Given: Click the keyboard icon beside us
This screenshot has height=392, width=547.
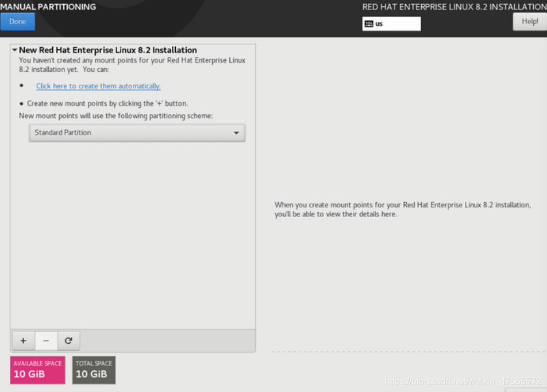Looking at the screenshot, I should 369,24.
